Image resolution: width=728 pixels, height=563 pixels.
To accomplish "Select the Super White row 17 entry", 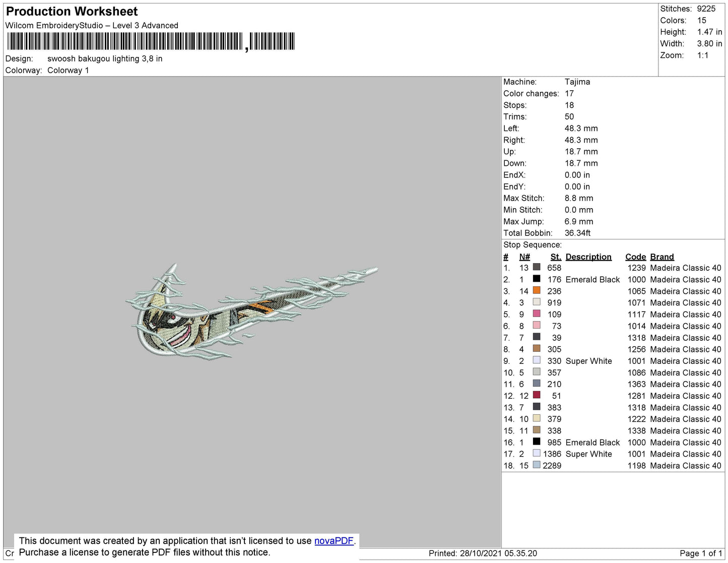I will click(x=612, y=454).
